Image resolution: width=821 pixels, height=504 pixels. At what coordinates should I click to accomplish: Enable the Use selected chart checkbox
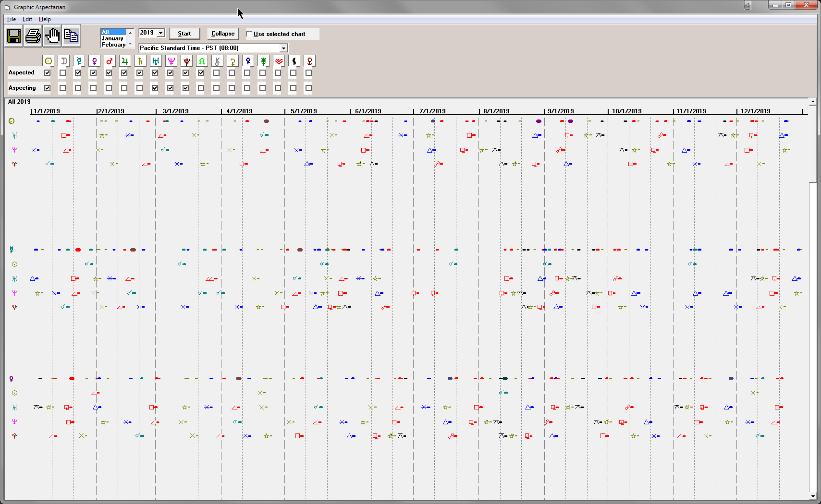click(x=249, y=34)
